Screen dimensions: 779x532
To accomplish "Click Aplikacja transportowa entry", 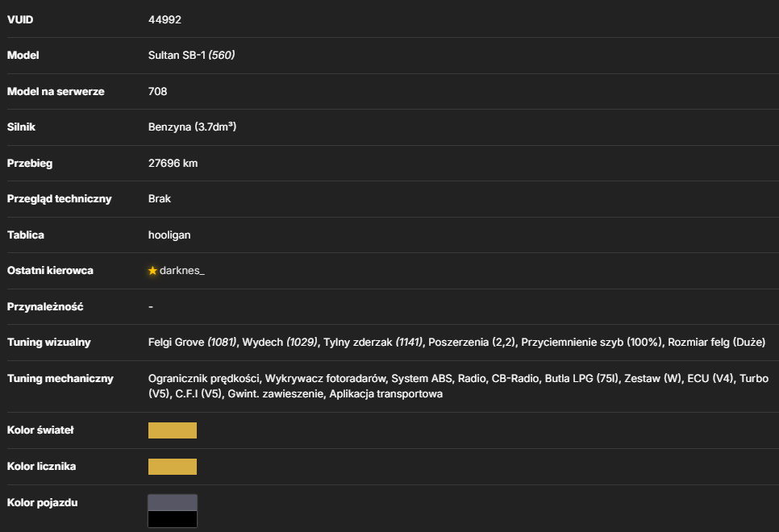I will 386,394.
